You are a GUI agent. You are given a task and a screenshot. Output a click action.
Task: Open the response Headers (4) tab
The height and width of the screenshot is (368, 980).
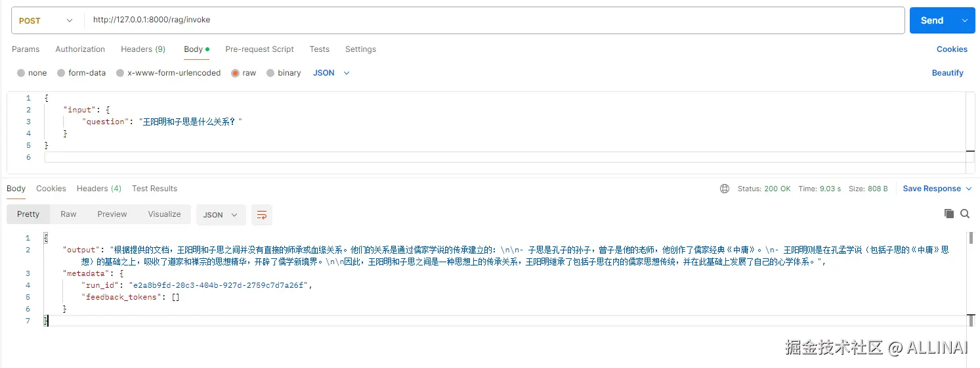(99, 189)
